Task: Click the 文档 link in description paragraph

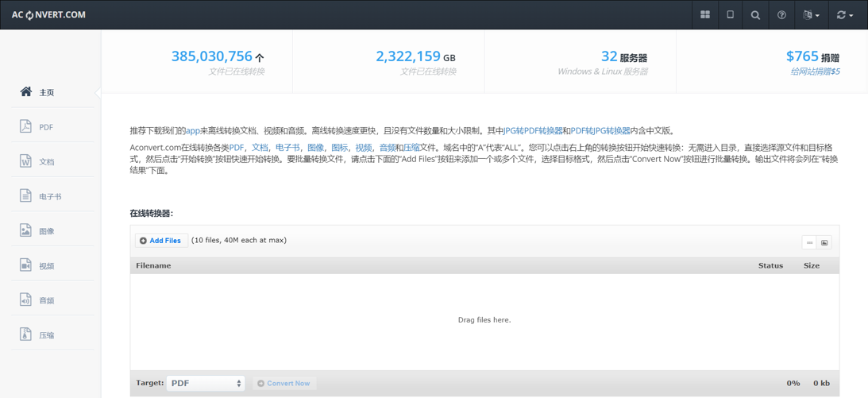Action: point(260,148)
